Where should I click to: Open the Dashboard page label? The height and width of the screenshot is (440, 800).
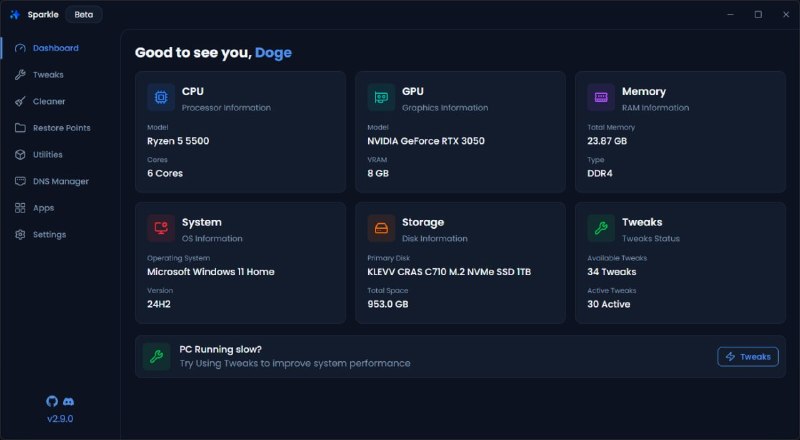56,48
